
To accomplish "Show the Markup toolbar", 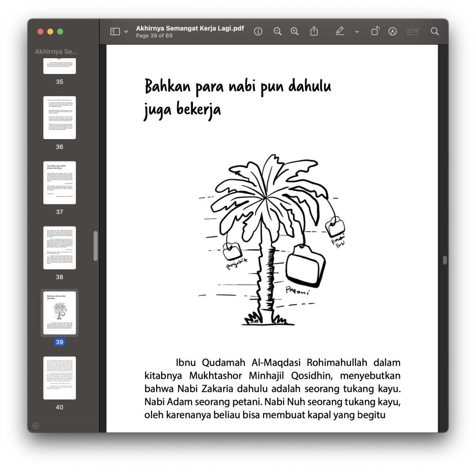I will coord(393,31).
